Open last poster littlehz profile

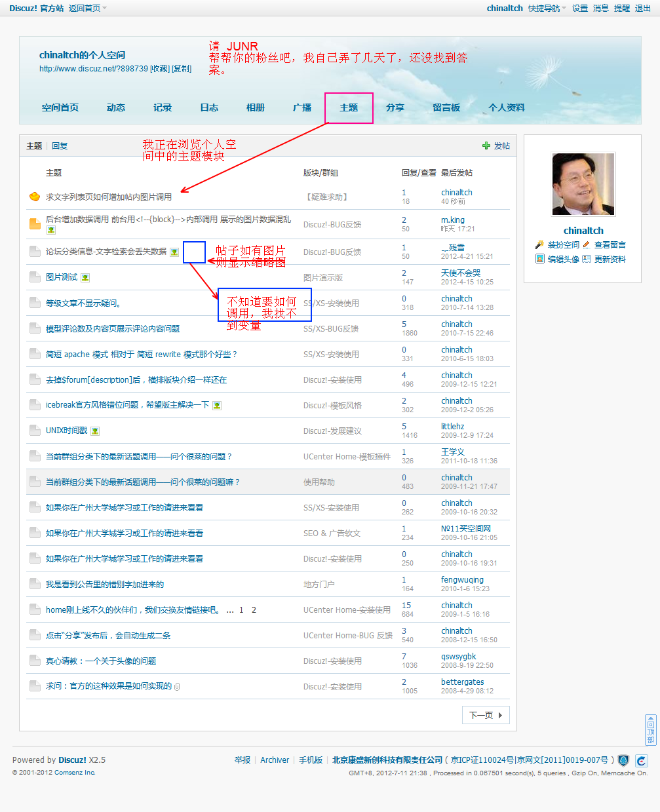pyautogui.click(x=452, y=427)
